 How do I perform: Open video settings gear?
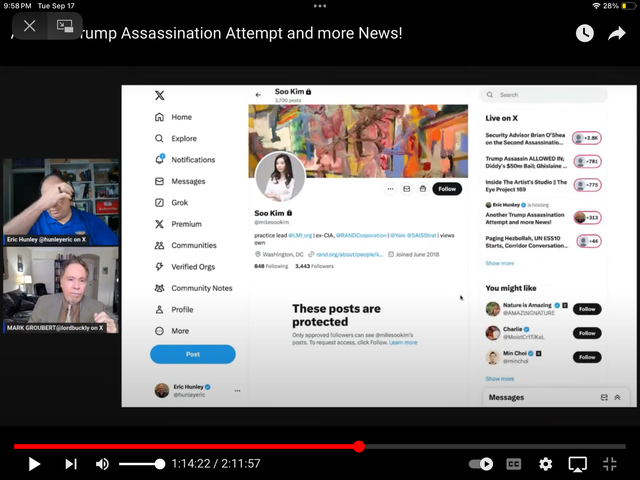[545, 464]
